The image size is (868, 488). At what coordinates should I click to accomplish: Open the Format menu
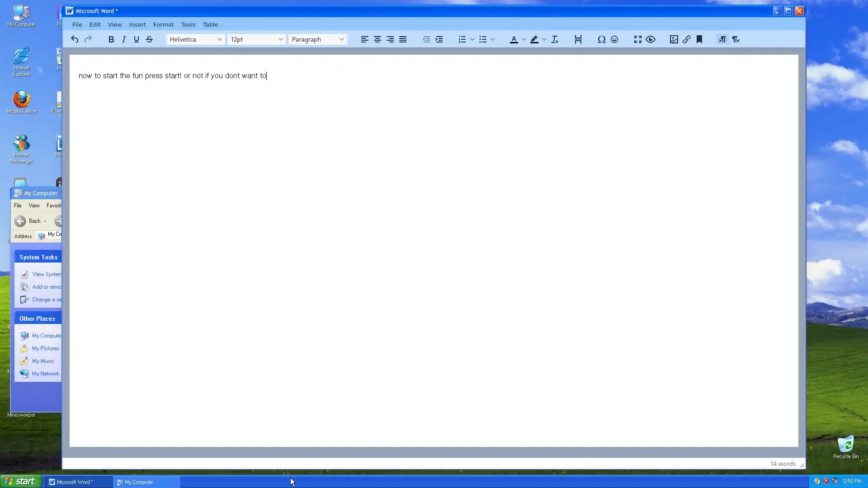click(x=163, y=24)
